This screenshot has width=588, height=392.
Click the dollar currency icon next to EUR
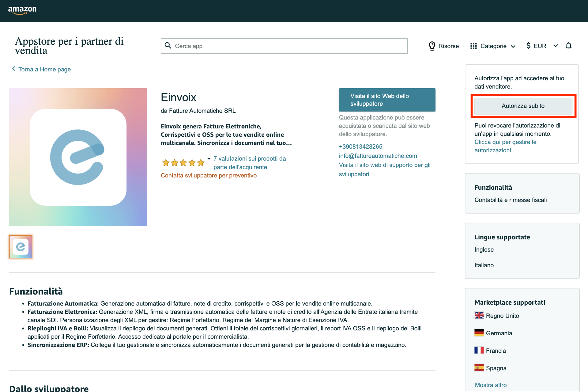click(x=528, y=46)
